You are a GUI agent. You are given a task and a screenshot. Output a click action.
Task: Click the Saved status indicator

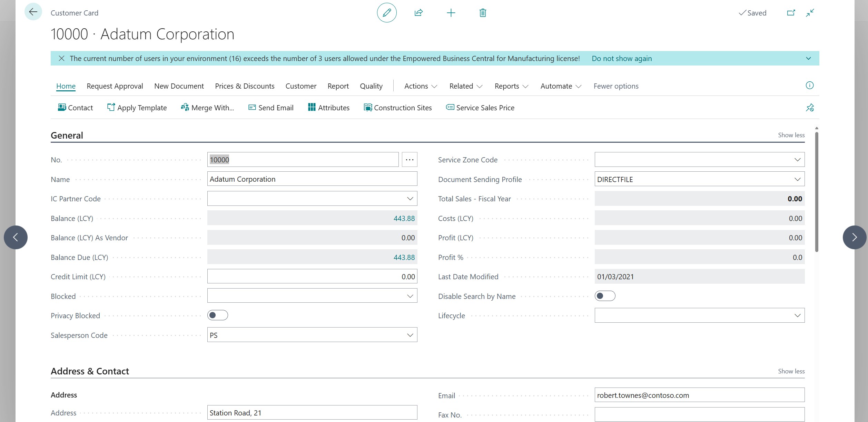pos(752,13)
